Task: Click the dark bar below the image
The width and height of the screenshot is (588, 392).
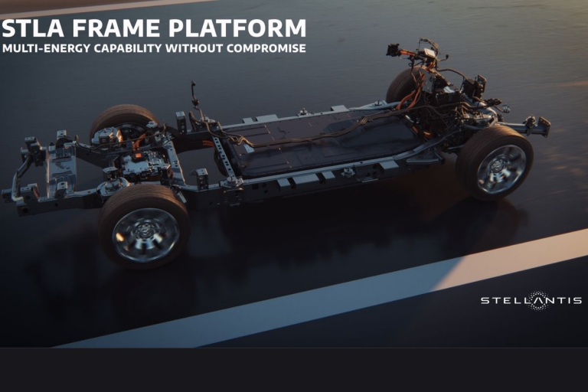Action: click(294, 370)
